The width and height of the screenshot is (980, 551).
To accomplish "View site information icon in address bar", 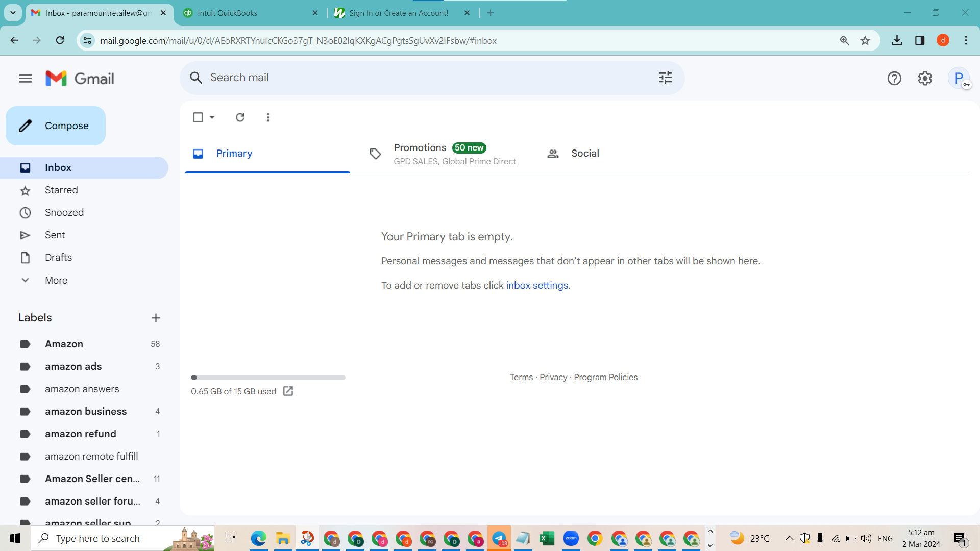I will pyautogui.click(x=88, y=40).
